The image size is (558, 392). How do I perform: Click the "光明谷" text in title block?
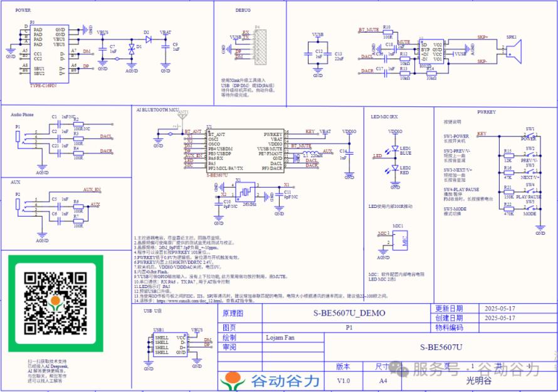point(479,381)
